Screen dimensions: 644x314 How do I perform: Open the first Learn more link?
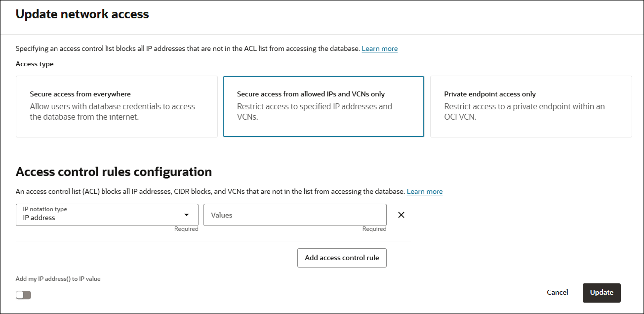pos(379,48)
